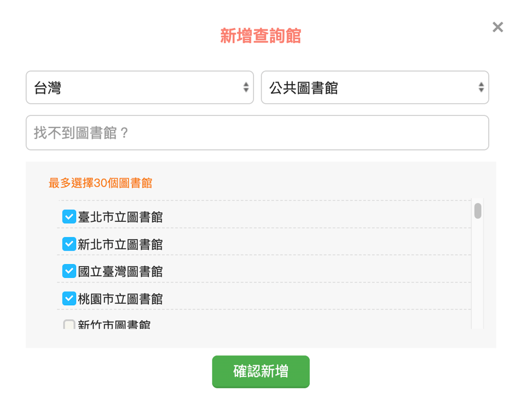Uncheck 桃園市立圖書館 checkbox

(69, 299)
